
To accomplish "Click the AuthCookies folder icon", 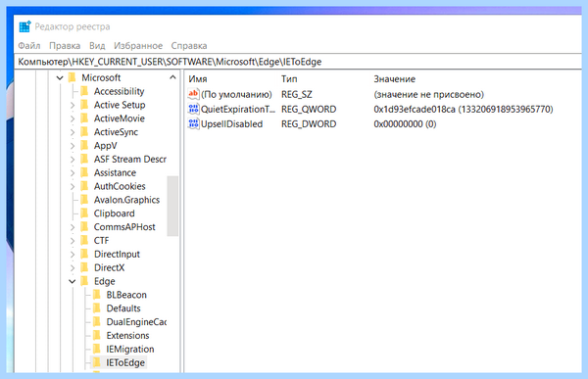I will coord(84,186).
